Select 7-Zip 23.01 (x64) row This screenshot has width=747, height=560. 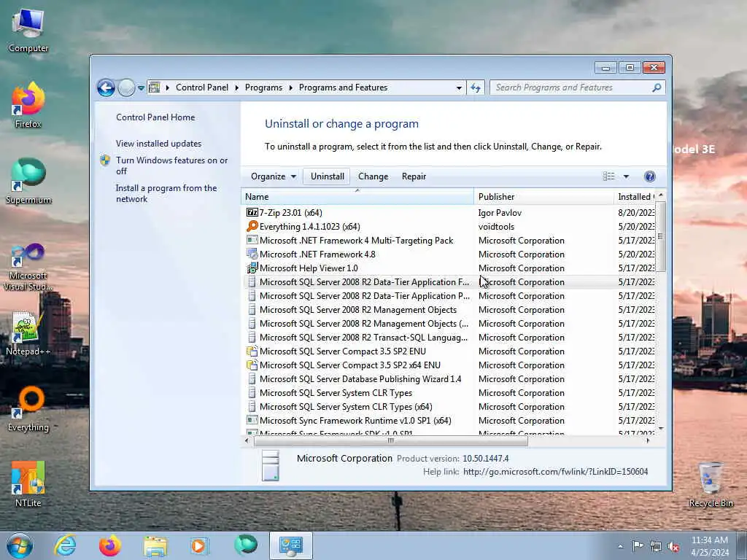click(449, 213)
